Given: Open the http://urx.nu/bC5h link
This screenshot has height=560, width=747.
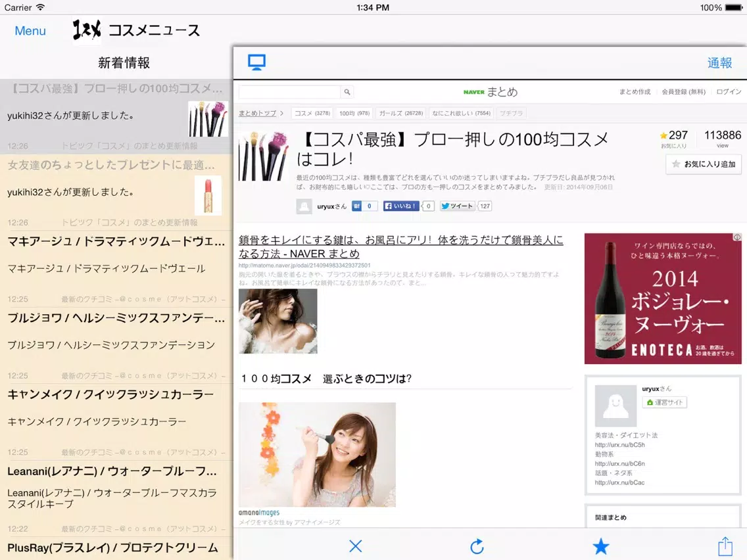Looking at the screenshot, I should click(619, 445).
